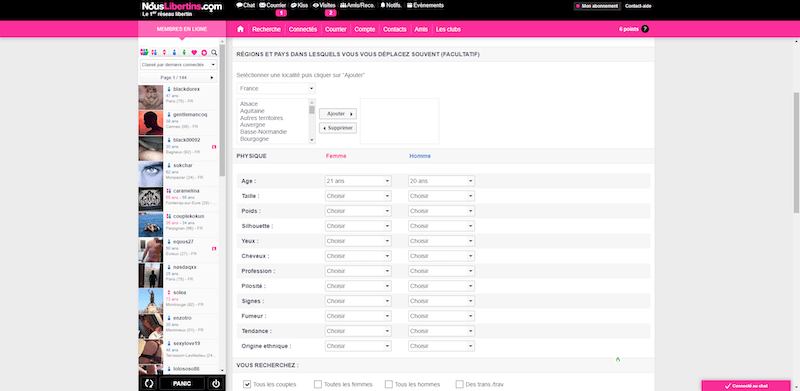Screen dimensions: 800x391
Task: Check Tous les hommes checkbox
Action: 389,384
